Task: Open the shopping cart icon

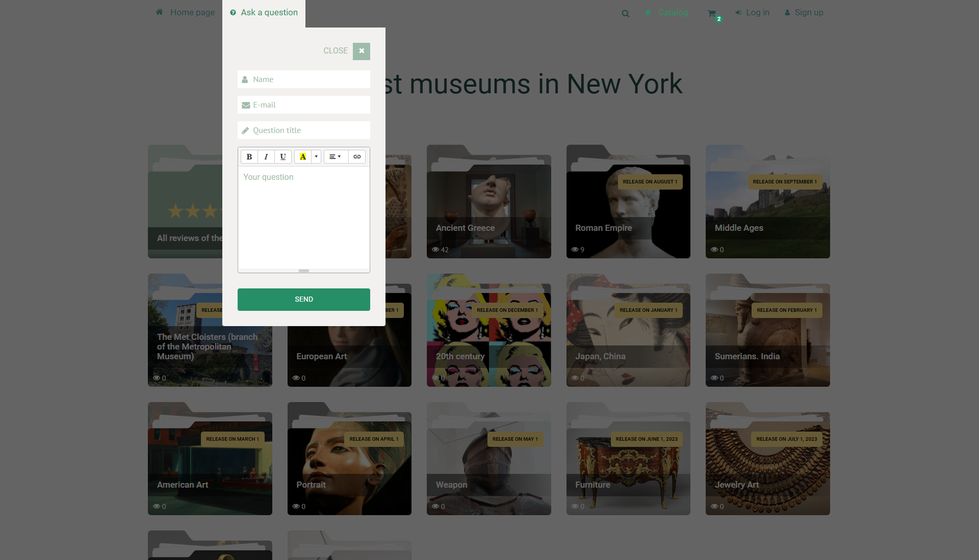Action: pos(712,14)
